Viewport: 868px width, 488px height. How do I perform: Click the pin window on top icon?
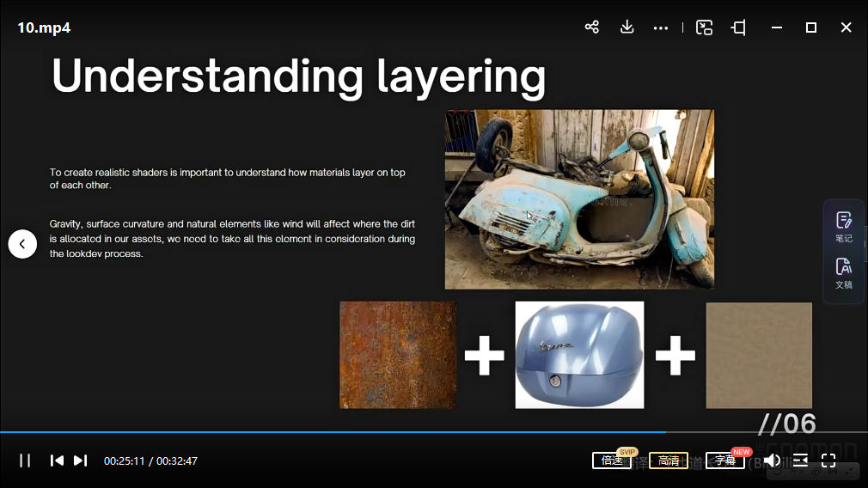click(x=739, y=27)
